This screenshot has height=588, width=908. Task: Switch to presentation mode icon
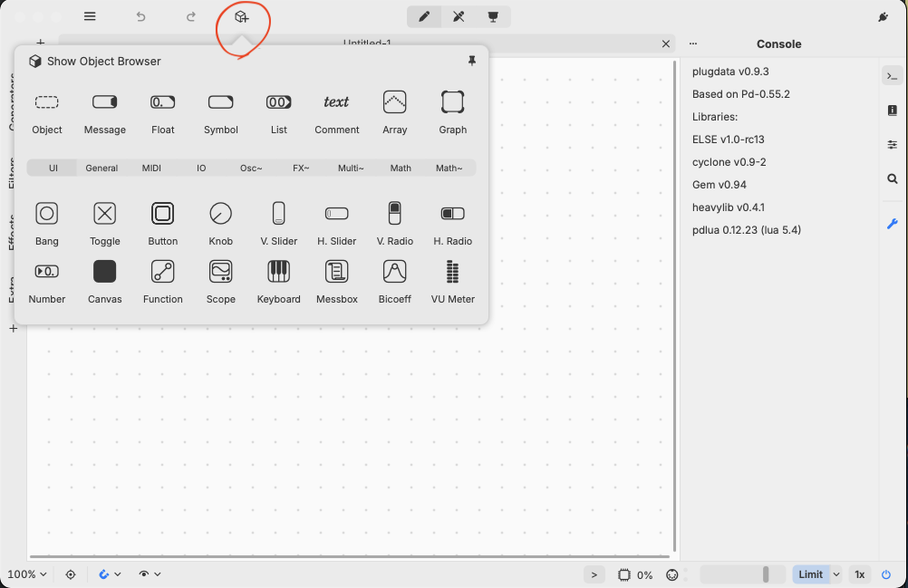[x=493, y=16]
